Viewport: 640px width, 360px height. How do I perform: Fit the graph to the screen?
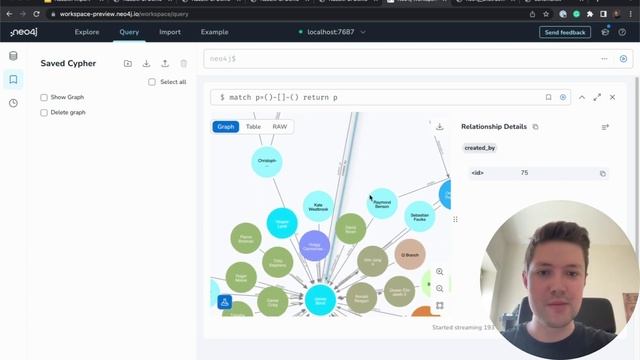(x=440, y=305)
